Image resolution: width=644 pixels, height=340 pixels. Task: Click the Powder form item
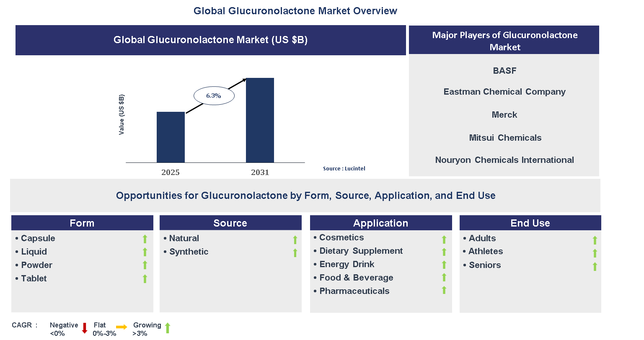coord(37,265)
